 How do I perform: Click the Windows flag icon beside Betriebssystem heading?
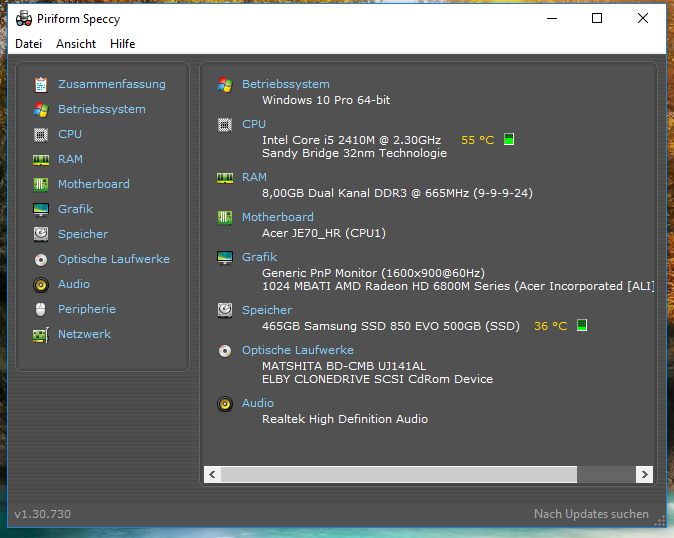(225, 85)
